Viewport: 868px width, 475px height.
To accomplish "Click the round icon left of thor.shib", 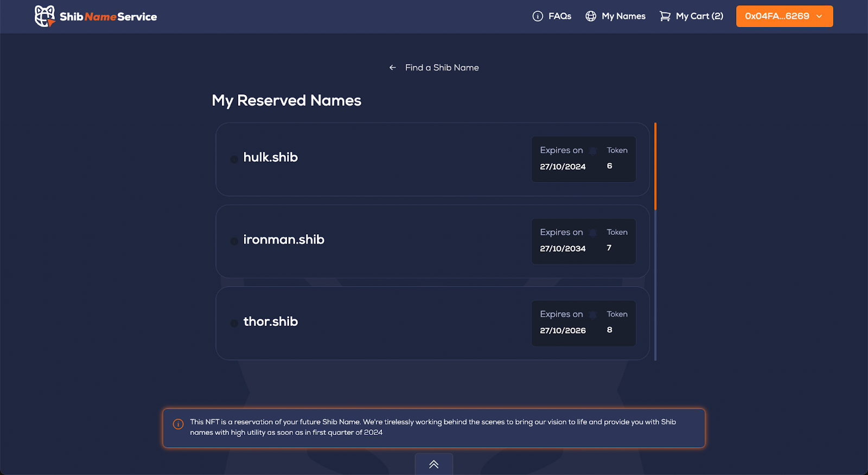I will click(x=234, y=323).
